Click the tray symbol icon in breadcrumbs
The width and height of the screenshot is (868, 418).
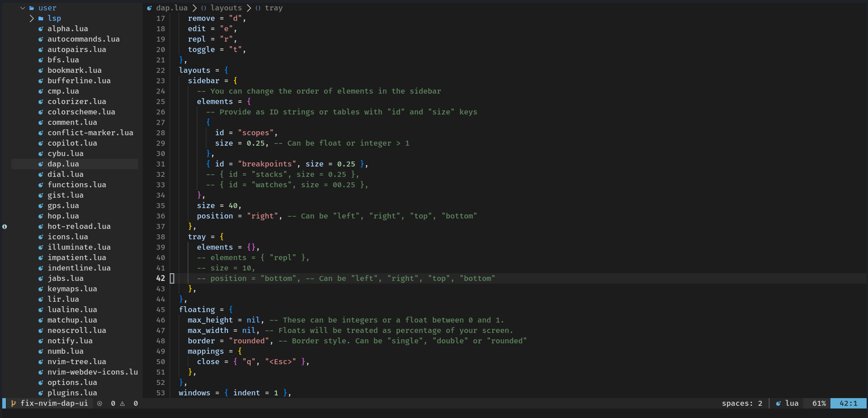click(258, 8)
